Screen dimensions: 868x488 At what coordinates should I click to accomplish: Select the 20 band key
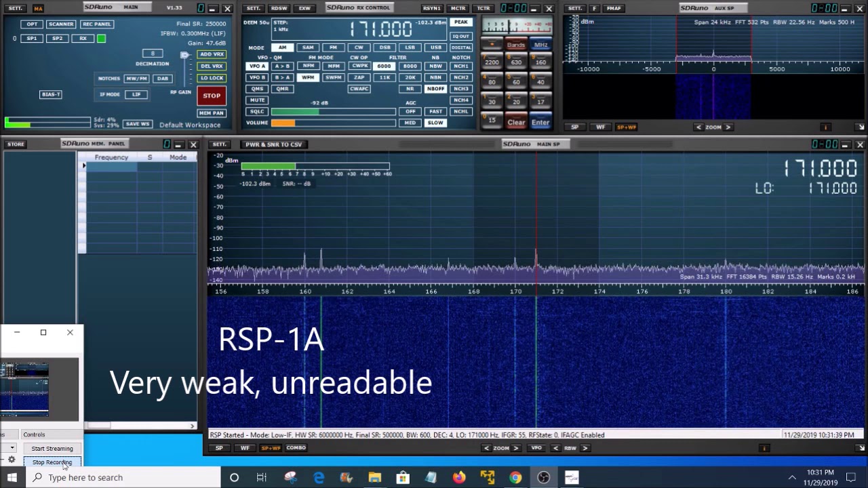pyautogui.click(x=516, y=102)
